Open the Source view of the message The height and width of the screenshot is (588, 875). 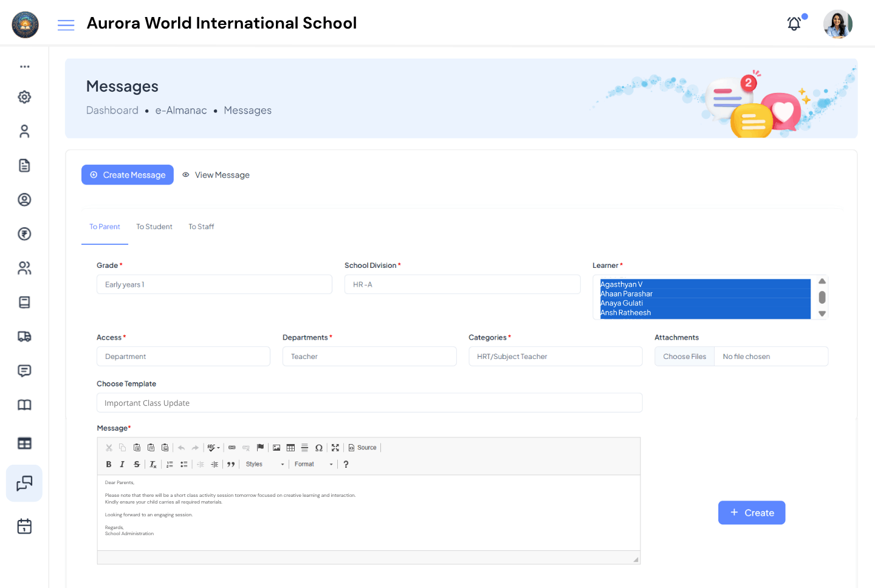362,447
